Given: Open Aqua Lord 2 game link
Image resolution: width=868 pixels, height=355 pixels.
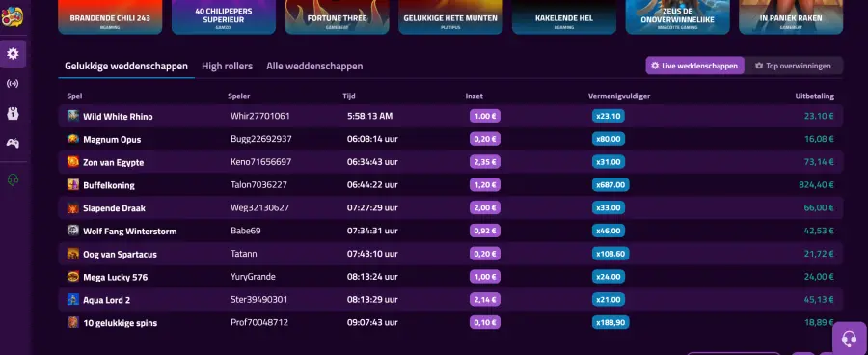Looking at the screenshot, I should point(107,301).
